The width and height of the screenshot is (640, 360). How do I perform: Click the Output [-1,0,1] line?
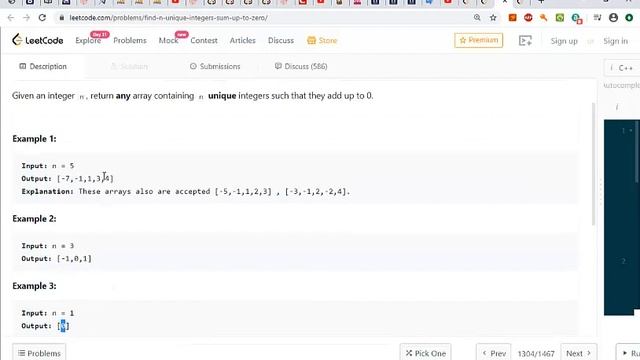click(x=56, y=258)
